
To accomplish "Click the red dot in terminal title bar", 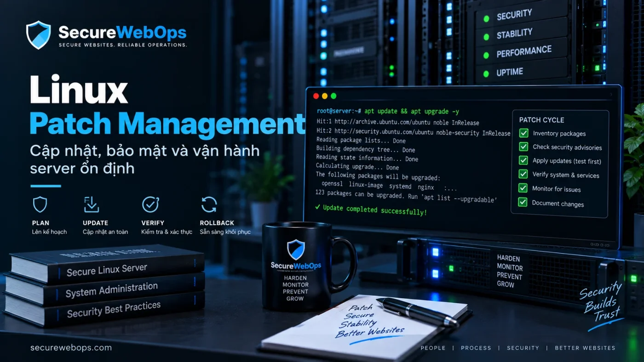I will click(x=316, y=96).
